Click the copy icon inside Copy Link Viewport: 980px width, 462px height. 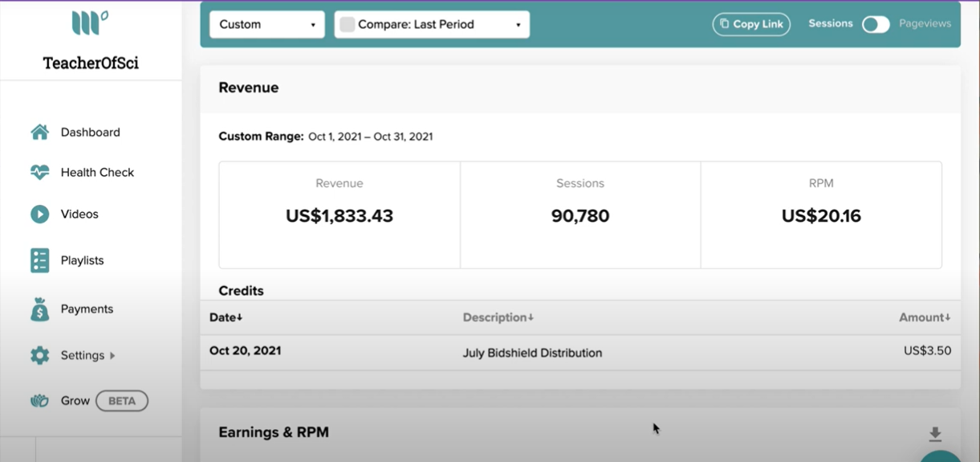pos(724,24)
